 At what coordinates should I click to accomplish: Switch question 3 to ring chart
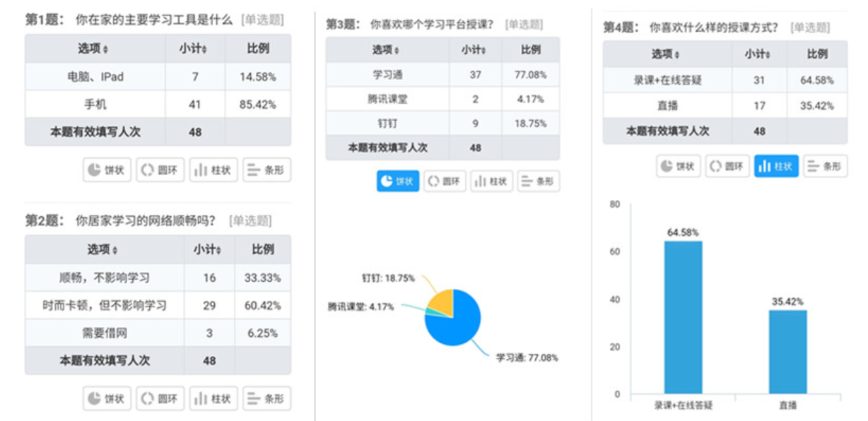click(x=445, y=181)
